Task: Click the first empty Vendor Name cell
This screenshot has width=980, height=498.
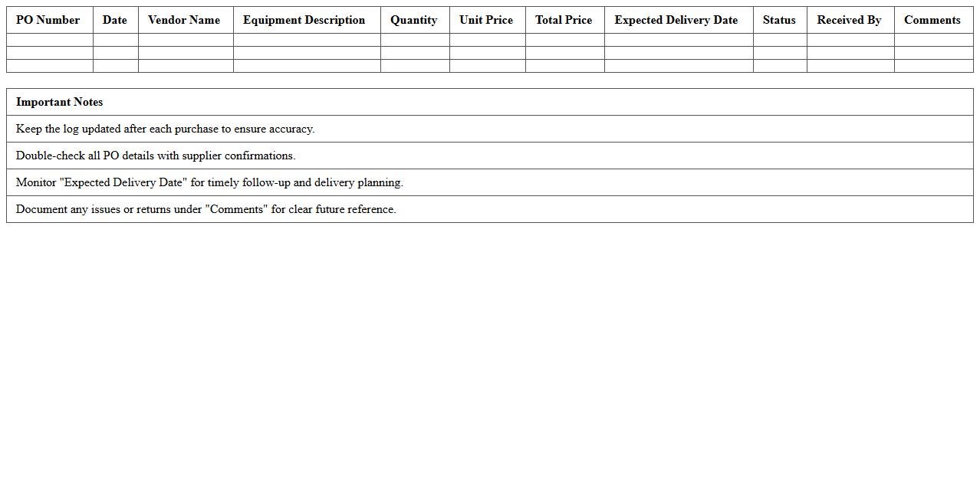Action: tap(184, 39)
